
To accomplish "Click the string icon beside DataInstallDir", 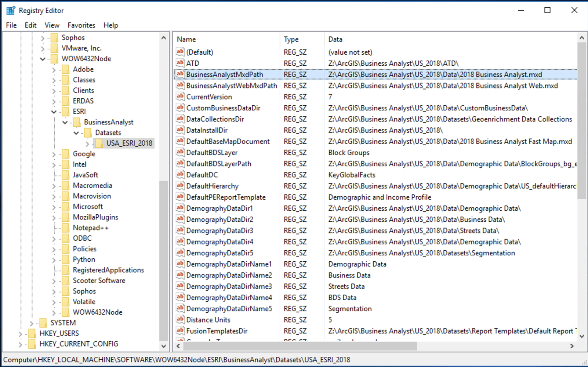I will click(x=180, y=130).
